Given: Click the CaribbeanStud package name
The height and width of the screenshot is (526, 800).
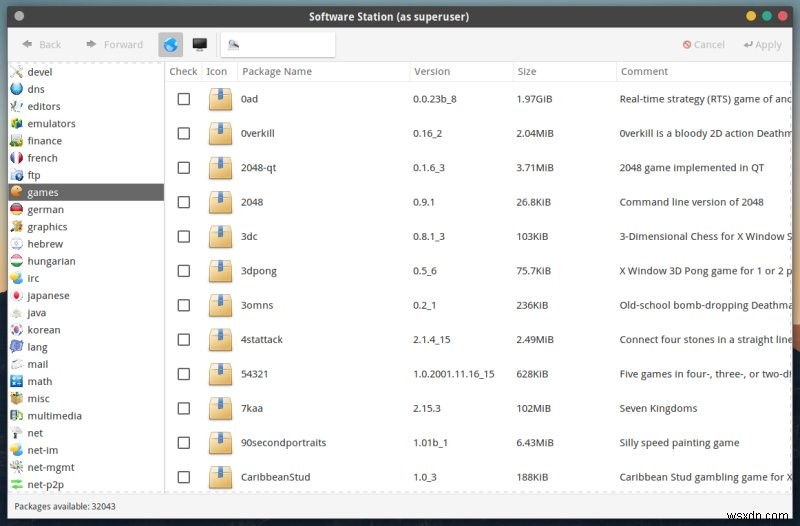Looking at the screenshot, I should (x=276, y=477).
